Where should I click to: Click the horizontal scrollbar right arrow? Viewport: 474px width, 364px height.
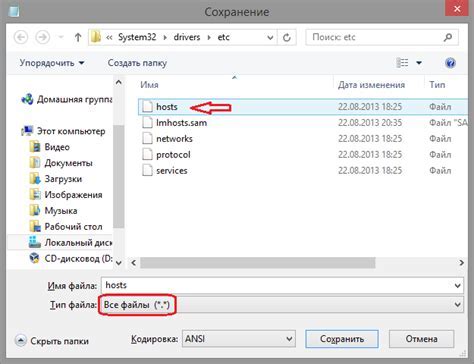(462, 263)
